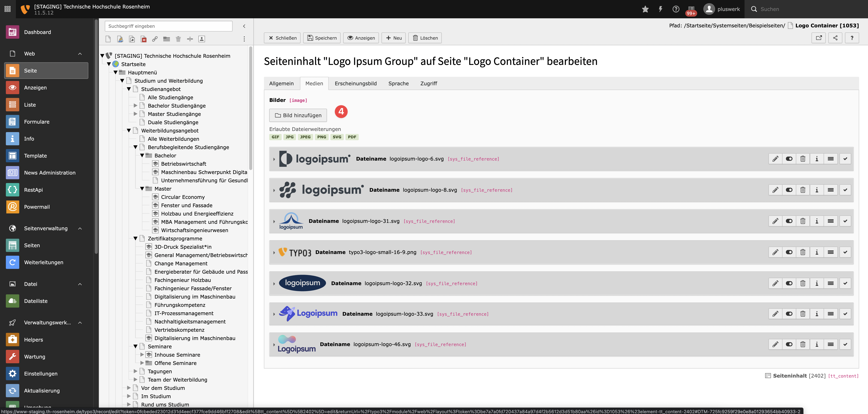This screenshot has width=868, height=414.
Task: Toggle visibility of logoipsum-logo-32.svg
Action: (789, 283)
